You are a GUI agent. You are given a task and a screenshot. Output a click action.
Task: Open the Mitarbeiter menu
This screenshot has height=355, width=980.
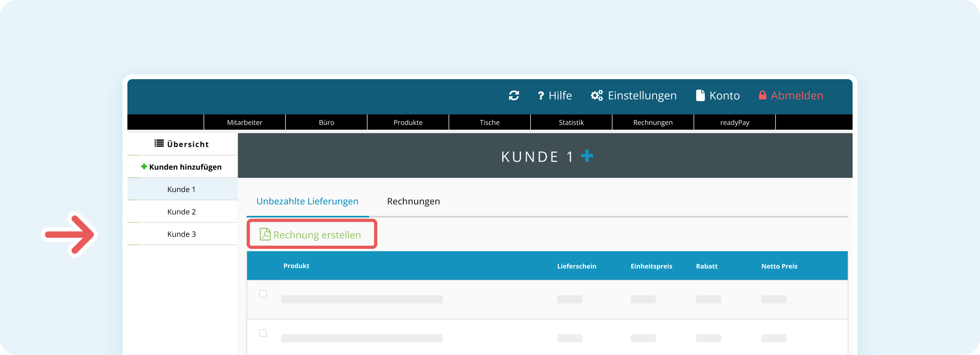[245, 122]
